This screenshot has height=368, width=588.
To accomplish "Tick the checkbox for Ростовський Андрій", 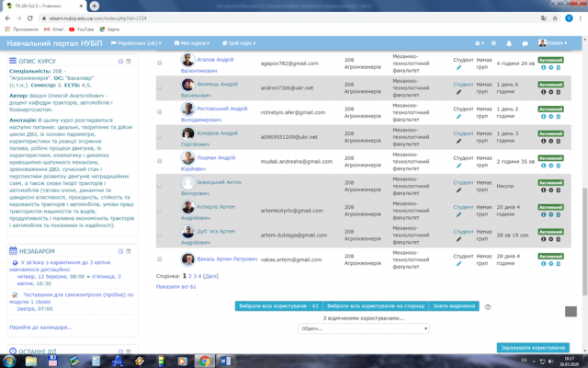I will [x=159, y=111].
